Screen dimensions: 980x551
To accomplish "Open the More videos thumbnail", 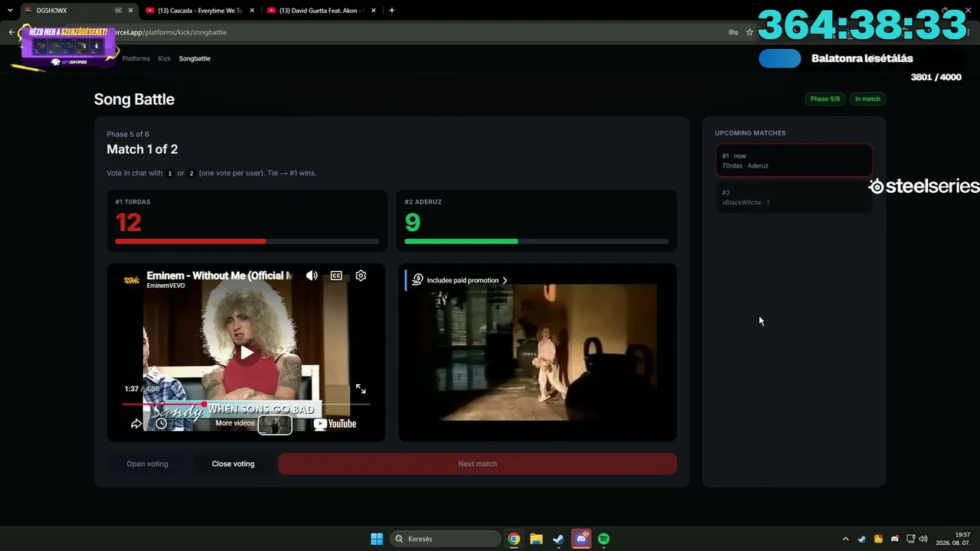I will coord(275,424).
